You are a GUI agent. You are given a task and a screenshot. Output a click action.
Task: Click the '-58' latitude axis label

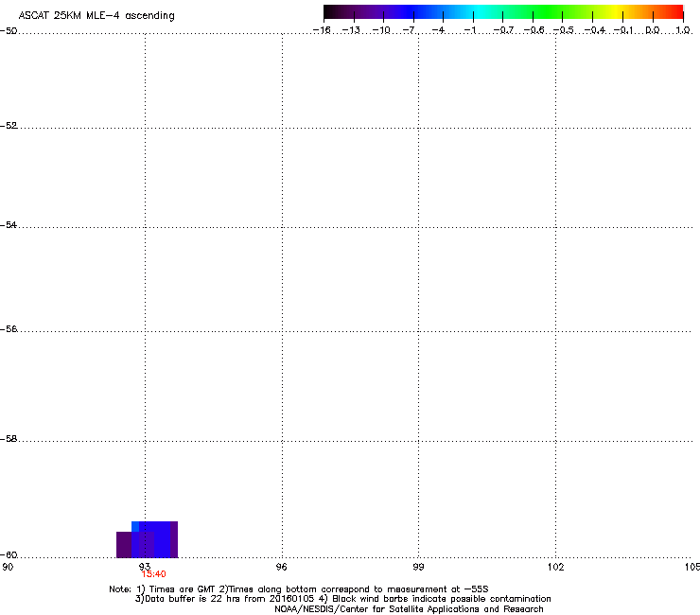[x=8, y=439]
